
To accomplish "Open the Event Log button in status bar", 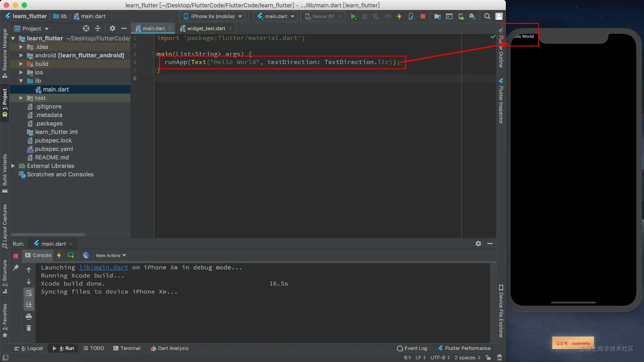I will (x=412, y=348).
